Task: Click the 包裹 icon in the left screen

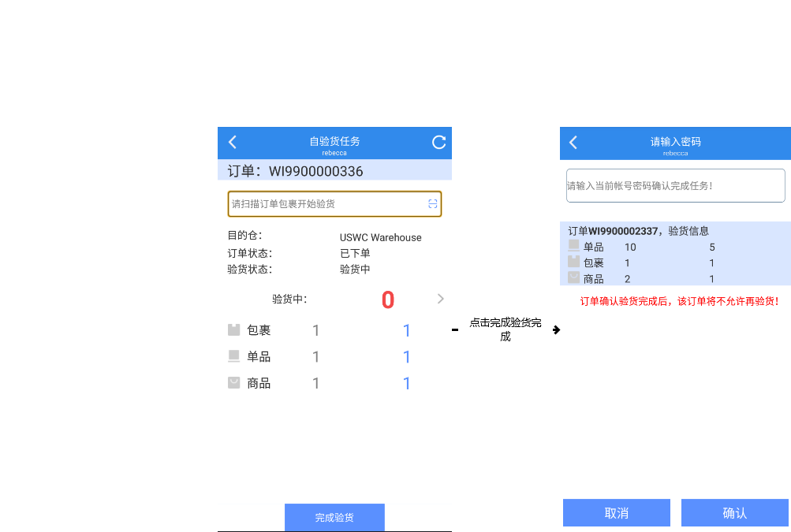Action: coord(233,329)
